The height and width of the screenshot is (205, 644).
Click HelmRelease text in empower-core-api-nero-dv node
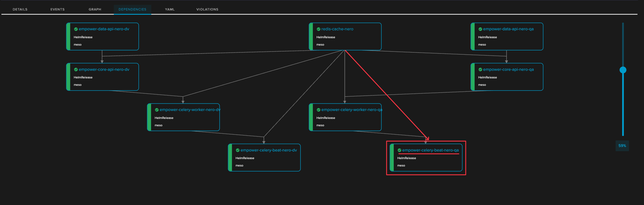(83, 78)
